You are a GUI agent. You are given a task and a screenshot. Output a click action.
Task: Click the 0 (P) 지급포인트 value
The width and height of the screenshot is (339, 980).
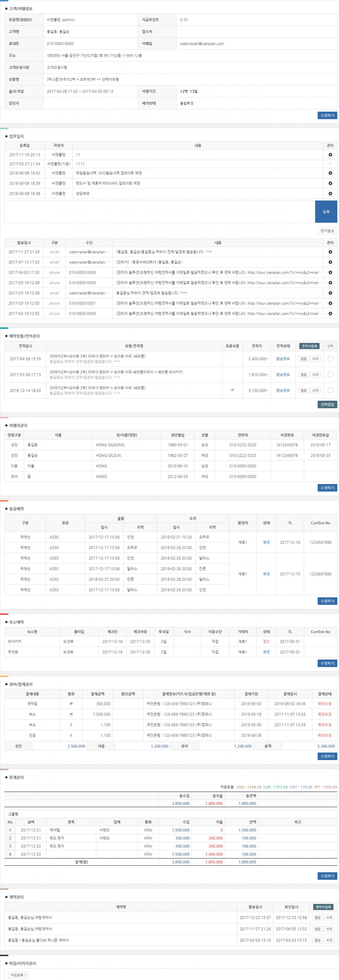(184, 20)
